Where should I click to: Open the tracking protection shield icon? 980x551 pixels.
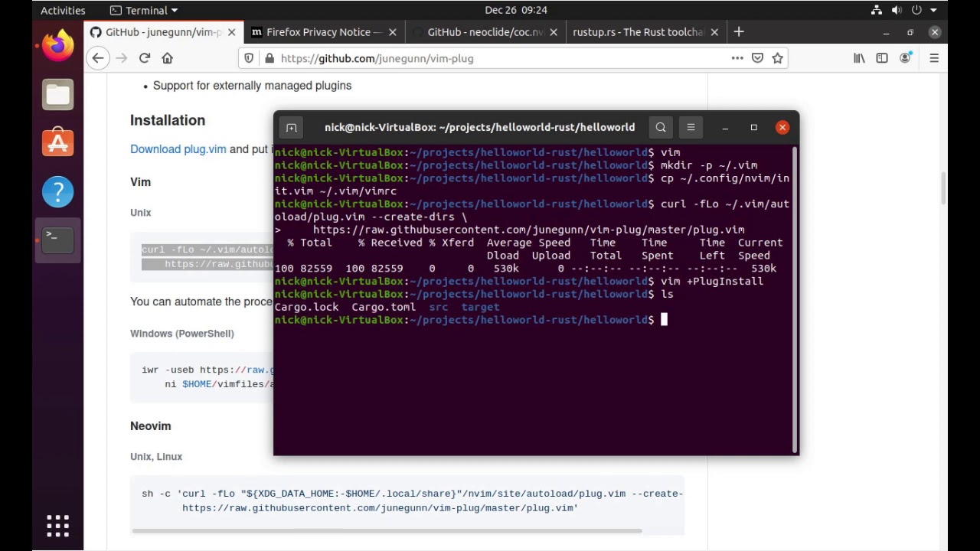(250, 58)
